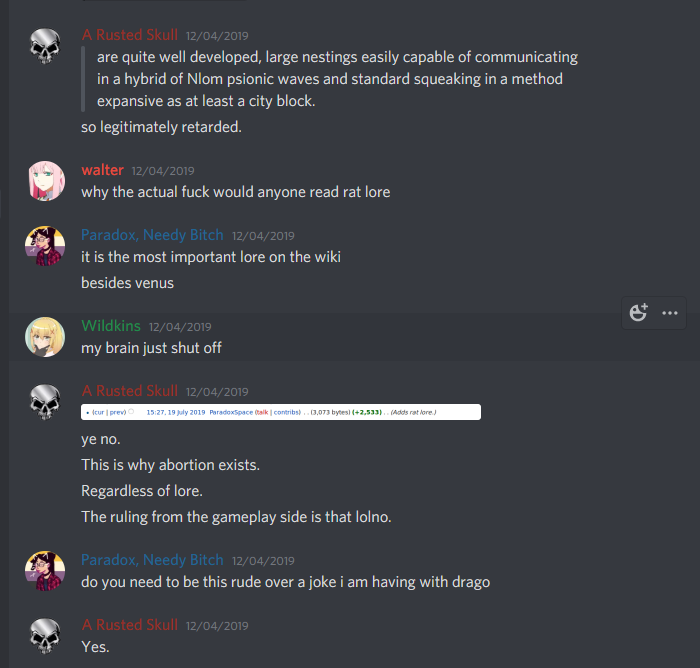Click the message 'besides venus'
Screen dimensions: 700x668
pyautogui.click(x=127, y=283)
